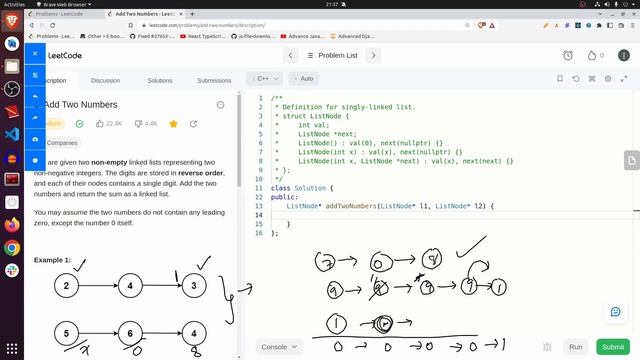This screenshot has height=360, width=640.
Task: Open VS Code from the dock
Action: 12,134
